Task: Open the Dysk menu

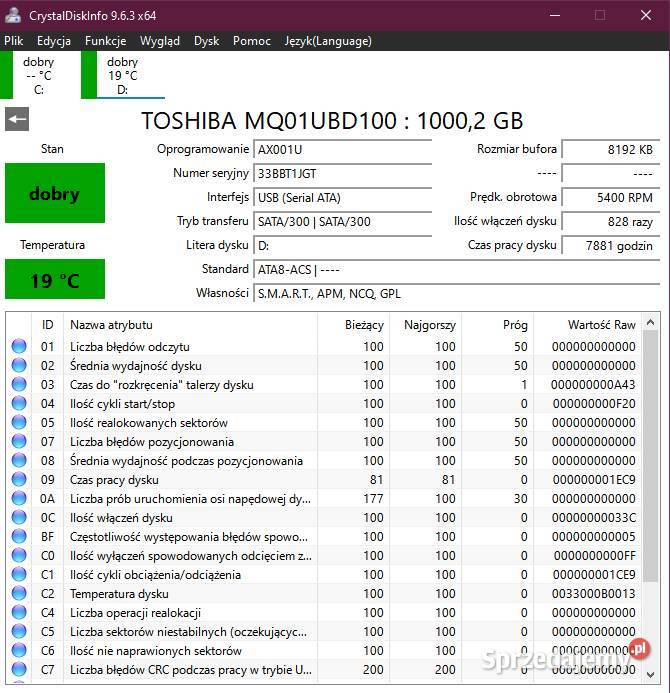Action: click(x=206, y=41)
